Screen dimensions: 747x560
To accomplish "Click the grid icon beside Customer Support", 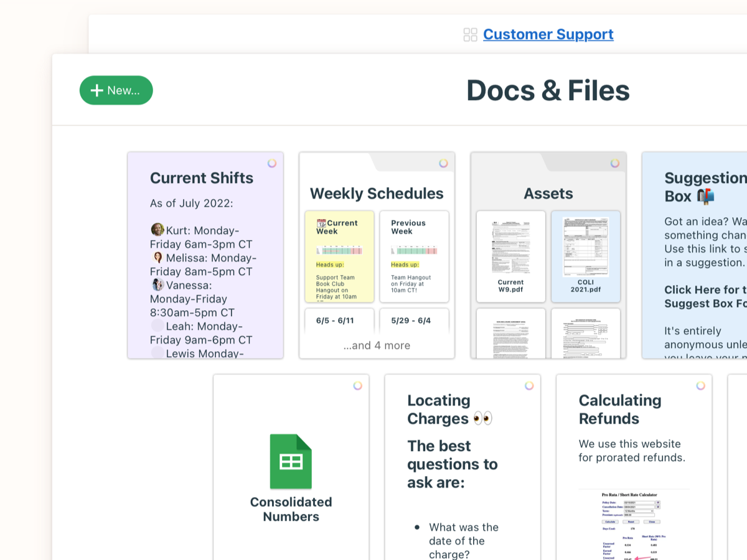I will (471, 34).
